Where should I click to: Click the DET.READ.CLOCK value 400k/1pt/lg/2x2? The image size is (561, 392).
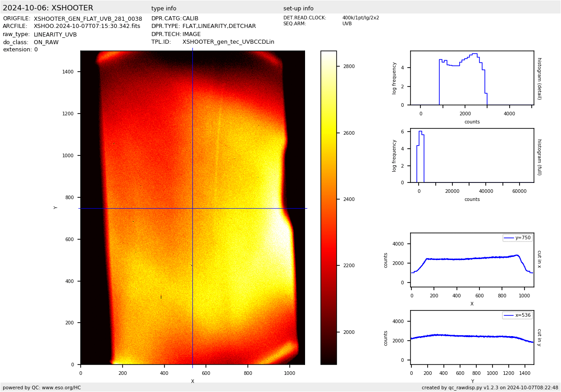pos(360,18)
